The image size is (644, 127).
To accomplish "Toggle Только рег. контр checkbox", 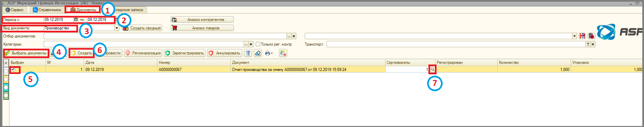I will [x=258, y=44].
